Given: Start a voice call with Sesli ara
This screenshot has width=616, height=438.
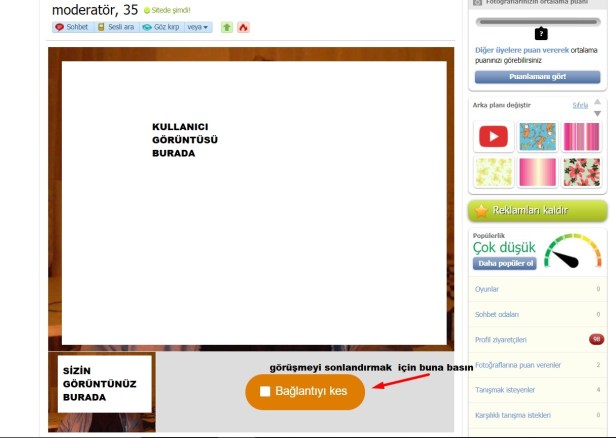Looking at the screenshot, I should [116, 27].
